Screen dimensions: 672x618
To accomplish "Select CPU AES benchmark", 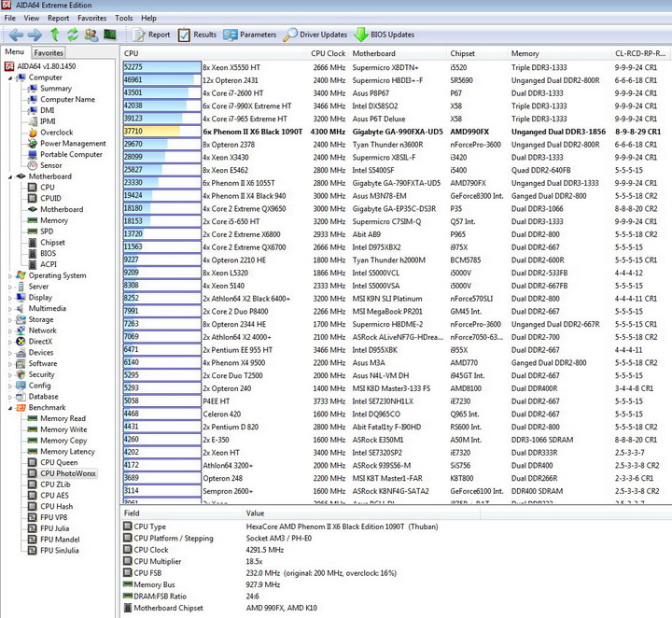I will tap(54, 496).
